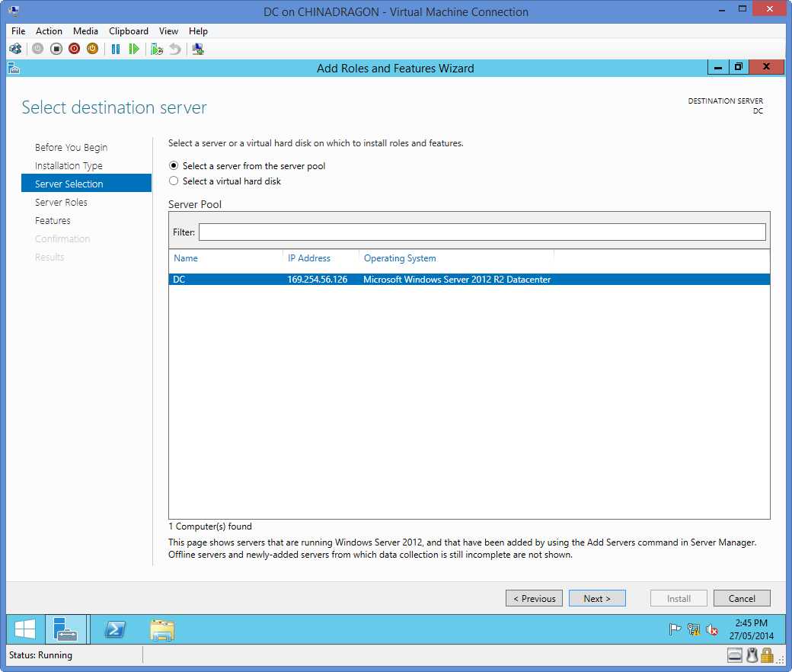Select the DC server row
This screenshot has width=792, height=672.
click(x=469, y=280)
